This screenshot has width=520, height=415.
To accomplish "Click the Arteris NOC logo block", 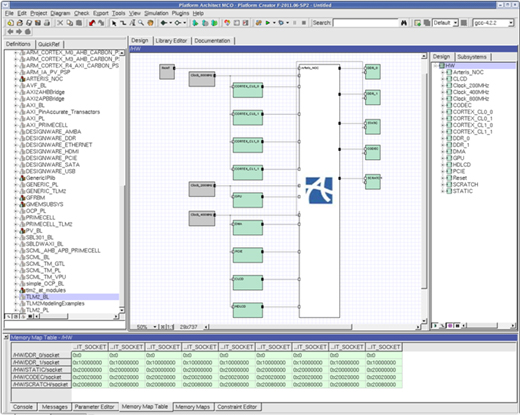I will (319, 190).
